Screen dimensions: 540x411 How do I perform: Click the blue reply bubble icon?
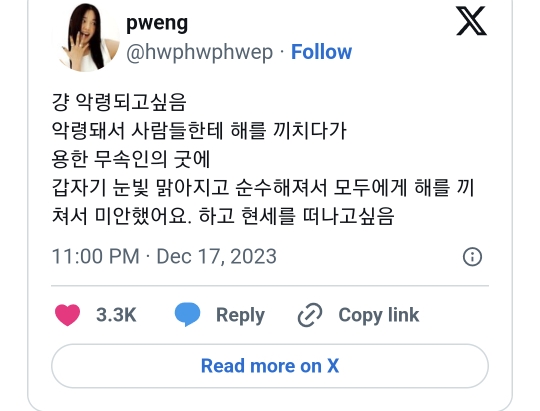tap(187, 315)
